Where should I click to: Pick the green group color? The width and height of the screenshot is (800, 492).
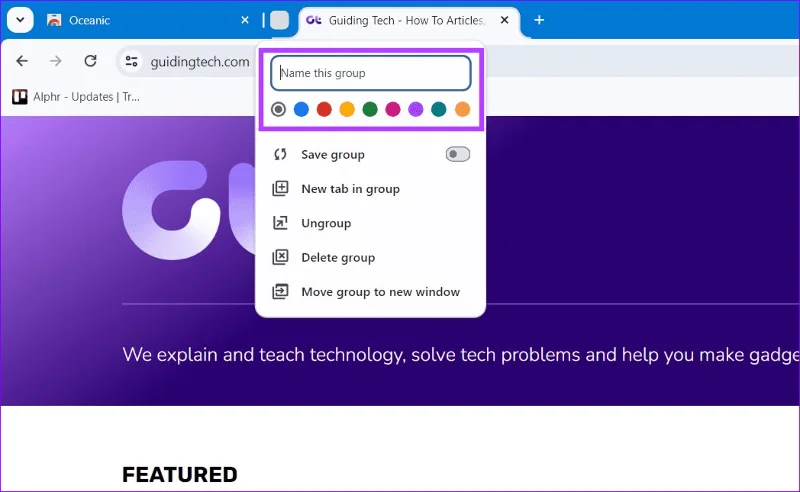pos(370,109)
